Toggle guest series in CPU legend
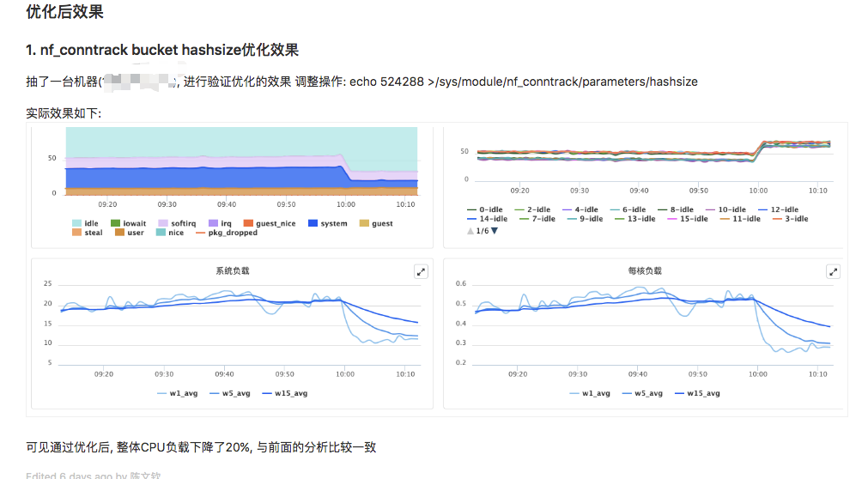868x479 pixels. click(x=376, y=223)
